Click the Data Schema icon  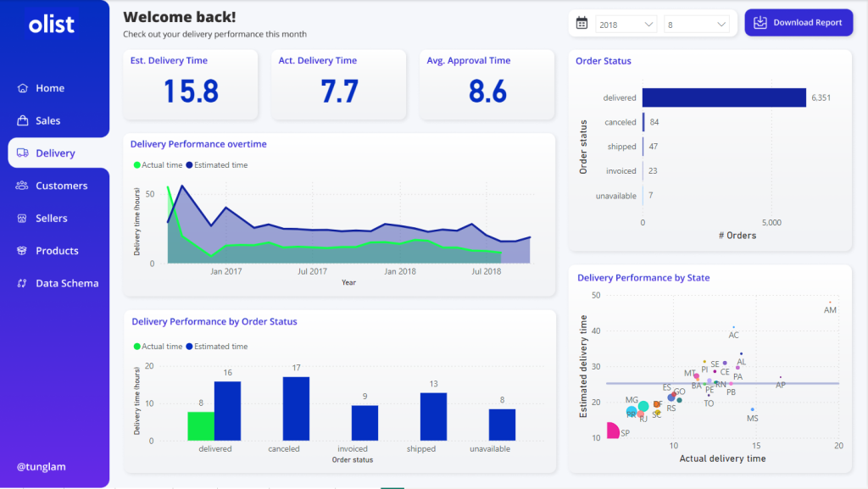point(22,283)
